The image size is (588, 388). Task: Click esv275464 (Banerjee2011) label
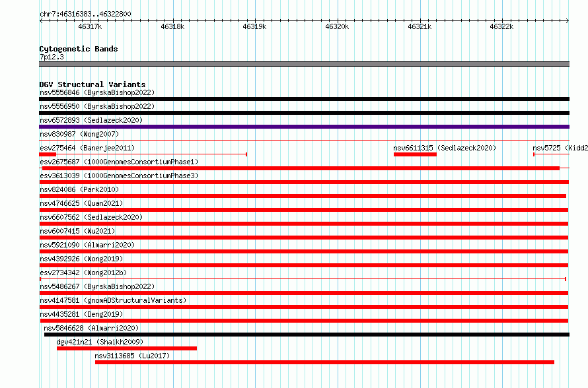pos(87,148)
